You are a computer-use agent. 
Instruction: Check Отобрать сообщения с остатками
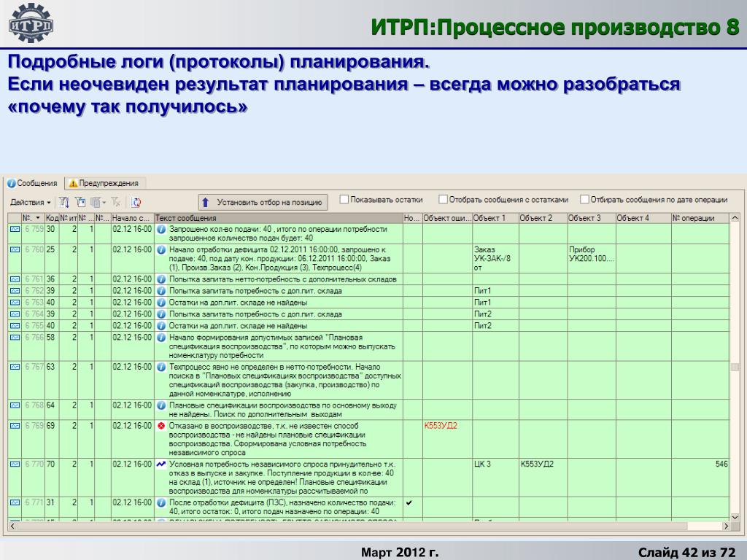pyautogui.click(x=443, y=200)
